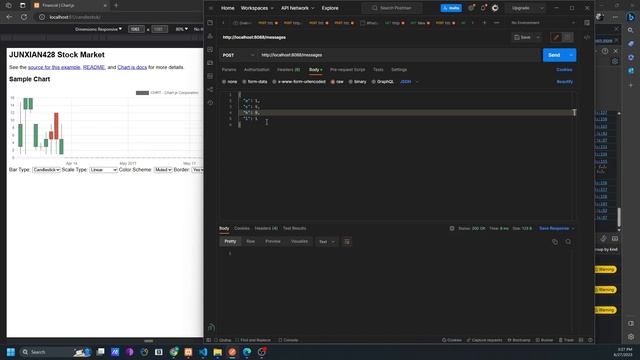Open the API Network dropdown menu
Image resolution: width=640 pixels, height=360 pixels.
[x=297, y=8]
